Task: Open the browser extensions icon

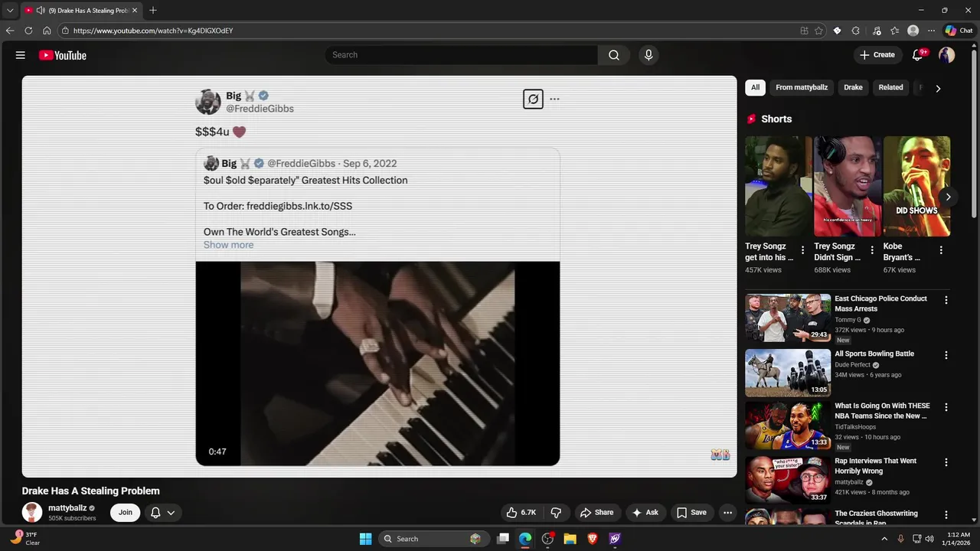Action: (x=855, y=31)
